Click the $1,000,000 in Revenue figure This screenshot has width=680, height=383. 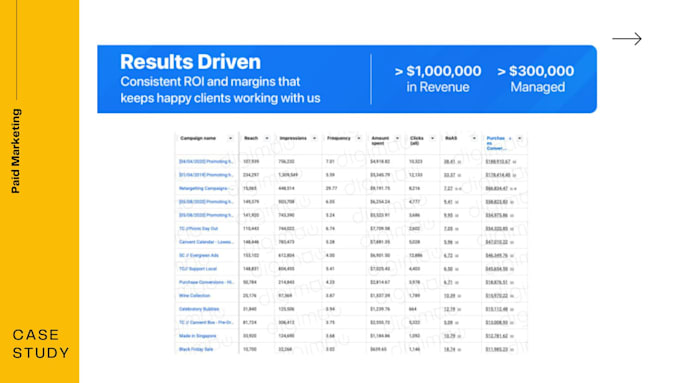tap(438, 79)
